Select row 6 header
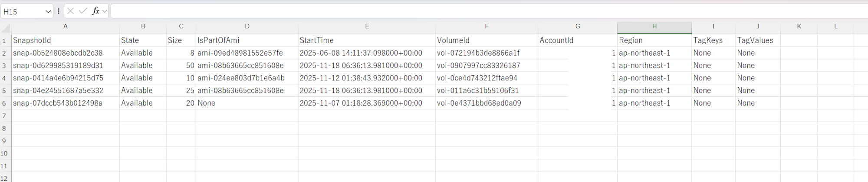 4,103
